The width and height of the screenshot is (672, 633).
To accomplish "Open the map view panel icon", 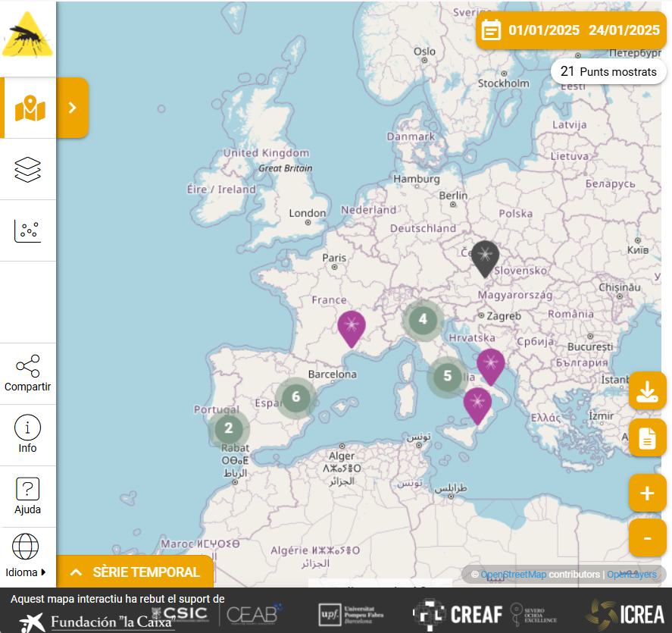I will pos(30,108).
